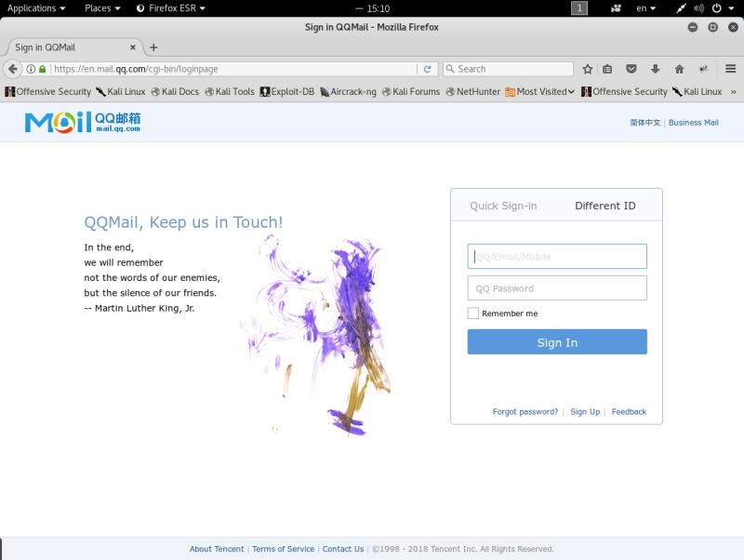Open the Business Mail link
The image size is (744, 560).
[x=693, y=123]
